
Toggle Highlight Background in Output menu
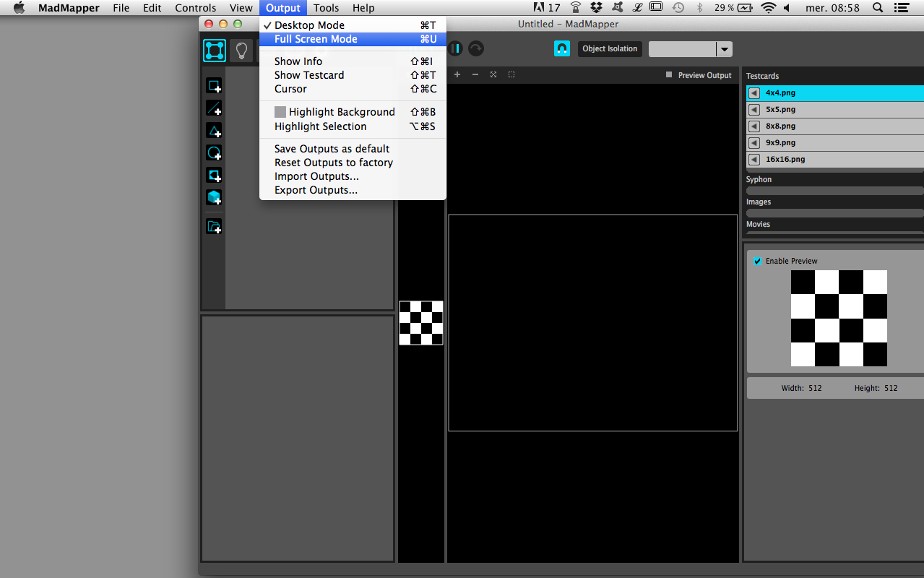pos(334,112)
